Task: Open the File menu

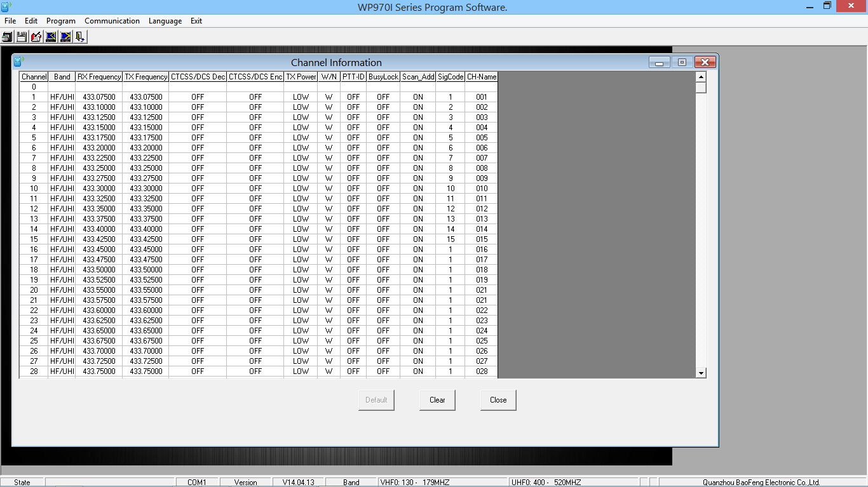Action: coord(10,21)
